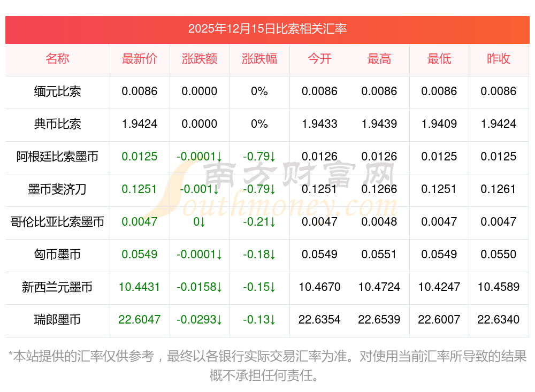Viewport: 535px width, 392px height.
Task: Click change percent -0.15↓ value
Action: pos(259,287)
